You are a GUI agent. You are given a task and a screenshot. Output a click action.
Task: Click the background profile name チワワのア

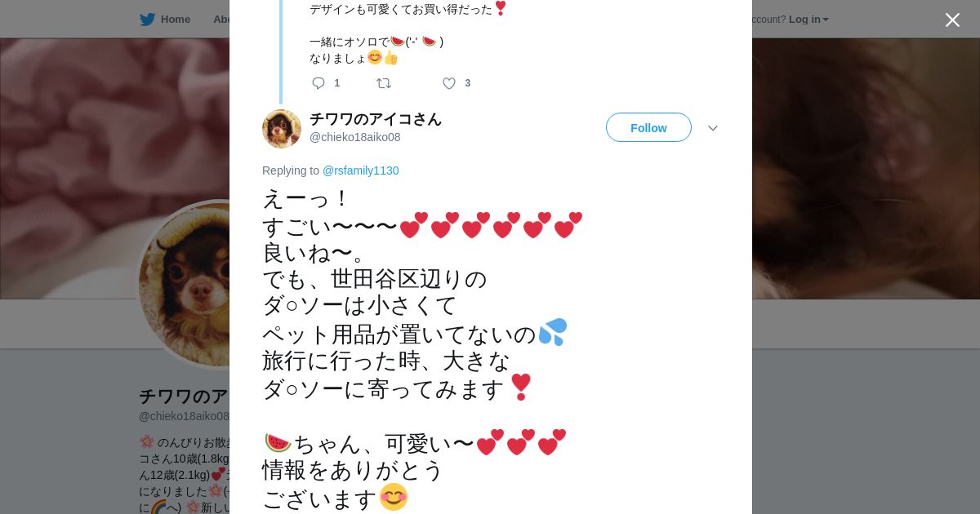[184, 397]
